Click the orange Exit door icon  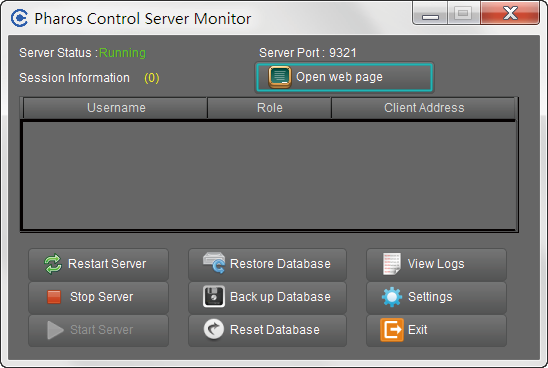[x=392, y=330]
